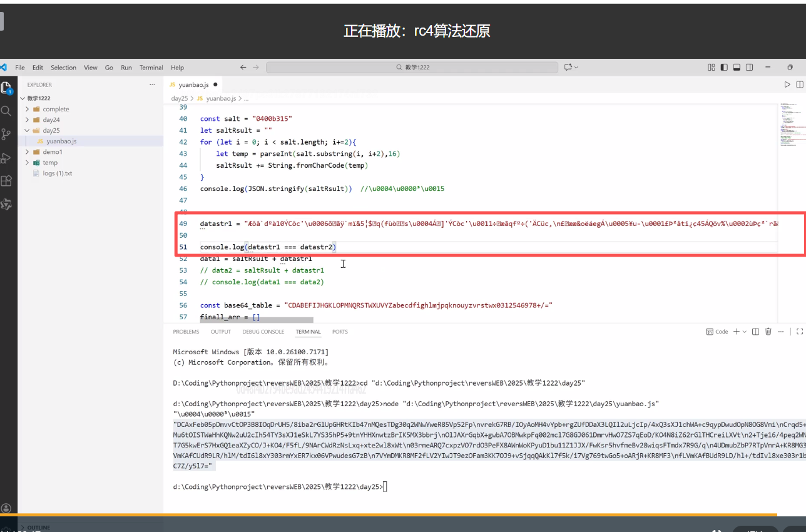This screenshot has height=532, width=806.
Task: Toggle the secondary side bar visibility
Action: coord(750,67)
